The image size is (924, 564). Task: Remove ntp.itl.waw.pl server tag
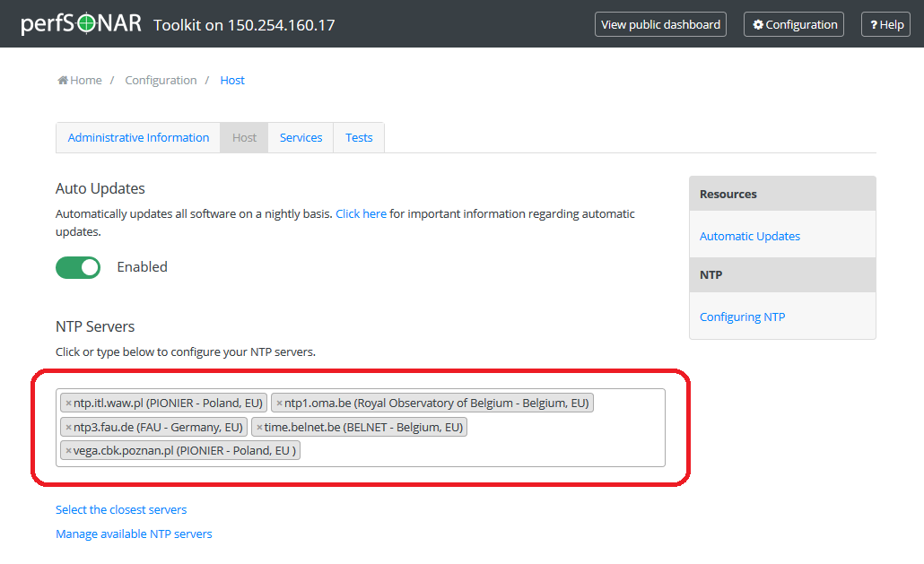tap(68, 403)
